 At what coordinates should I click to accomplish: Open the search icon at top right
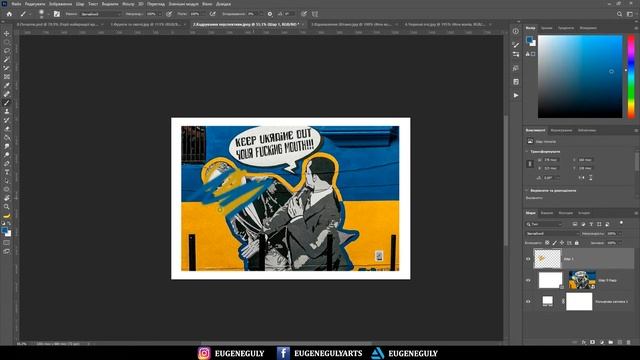click(x=619, y=14)
